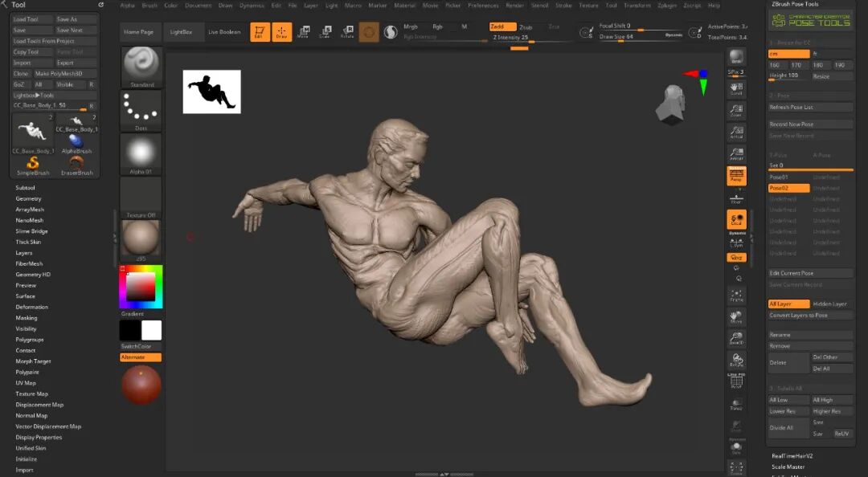Image resolution: width=868 pixels, height=477 pixels.
Task: Toggle the Zadd button
Action: (502, 26)
